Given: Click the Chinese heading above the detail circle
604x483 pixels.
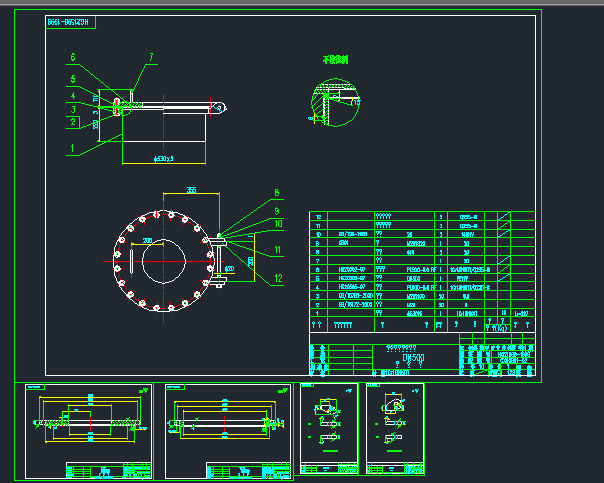Looking at the screenshot, I should pos(335,60).
